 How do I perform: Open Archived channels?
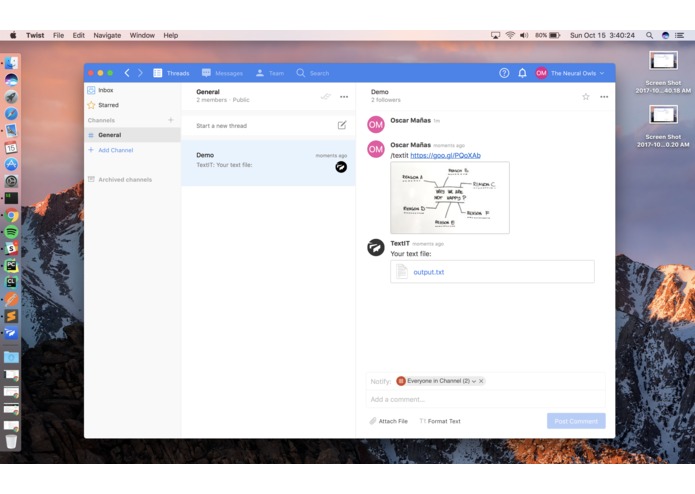click(120, 179)
